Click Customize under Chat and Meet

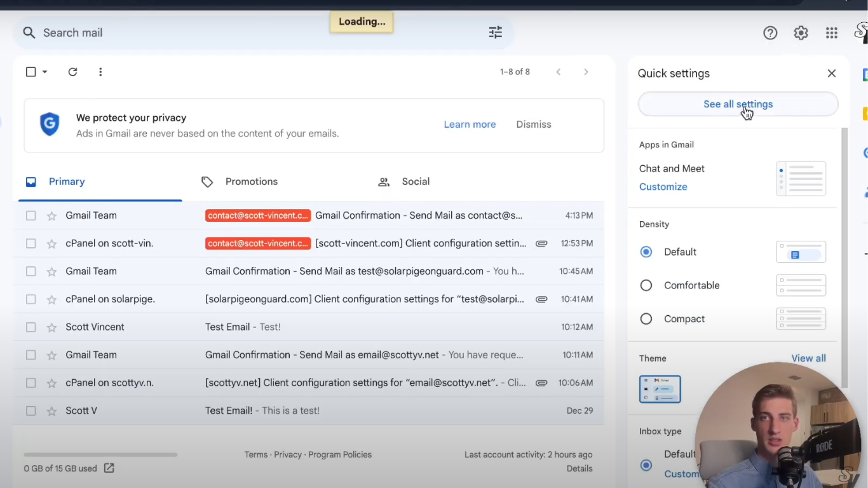coord(663,187)
